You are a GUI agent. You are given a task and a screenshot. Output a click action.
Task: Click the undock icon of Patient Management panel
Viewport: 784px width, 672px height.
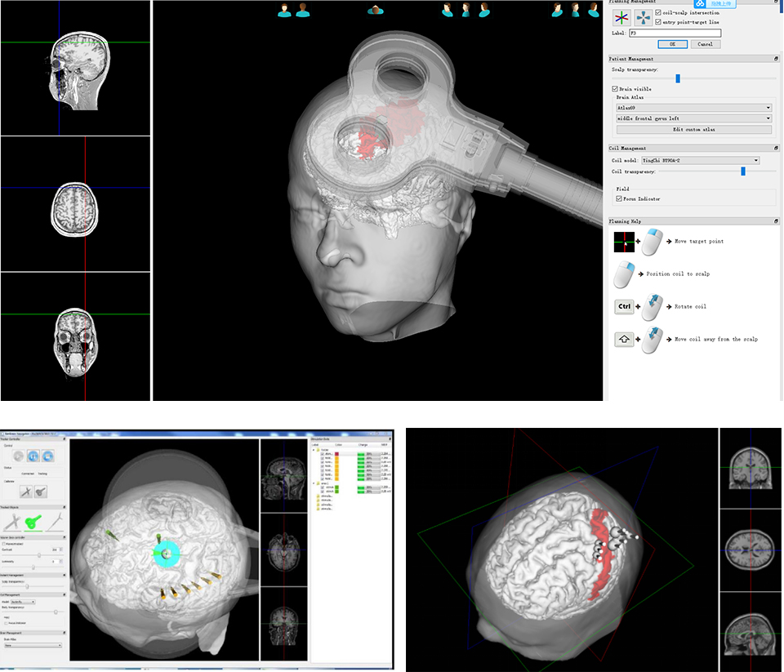coord(776,59)
